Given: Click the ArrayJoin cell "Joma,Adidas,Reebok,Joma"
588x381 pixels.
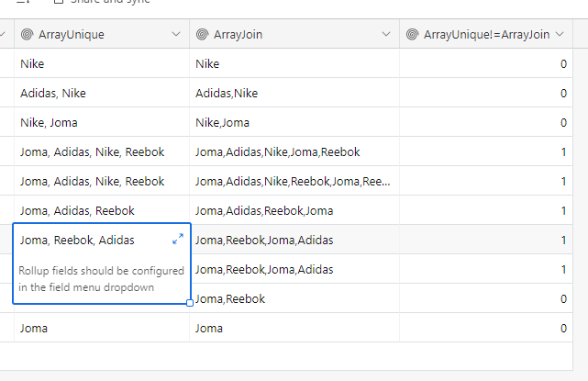Looking at the screenshot, I should point(294,210).
